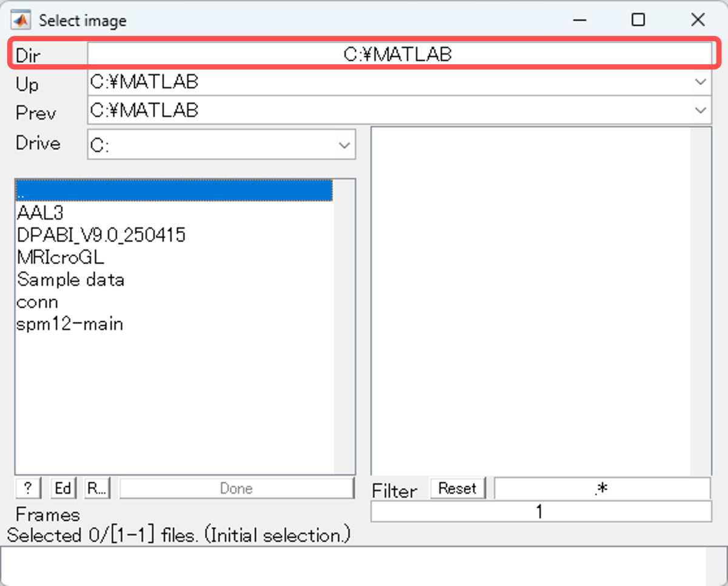Open the Prev directory dropdown
The image size is (728, 586).
point(701,110)
